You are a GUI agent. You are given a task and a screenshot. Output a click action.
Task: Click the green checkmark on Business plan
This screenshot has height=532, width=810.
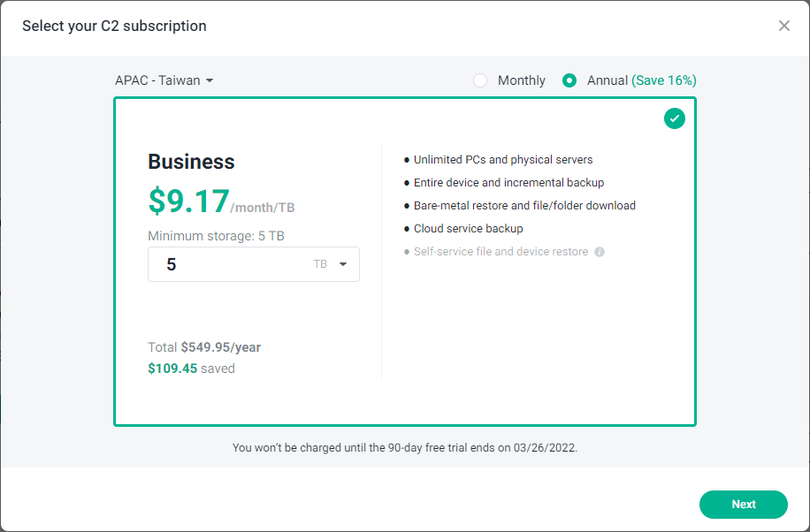(x=675, y=118)
